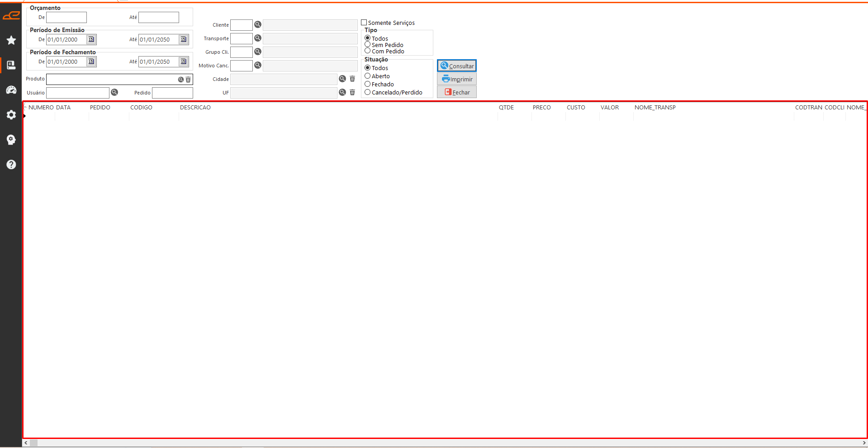Clear Cidade field with trash icon
Screen dimensions: 868x448
click(352, 79)
